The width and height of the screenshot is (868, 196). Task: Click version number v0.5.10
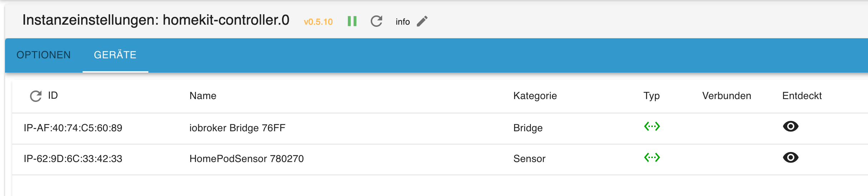click(318, 22)
